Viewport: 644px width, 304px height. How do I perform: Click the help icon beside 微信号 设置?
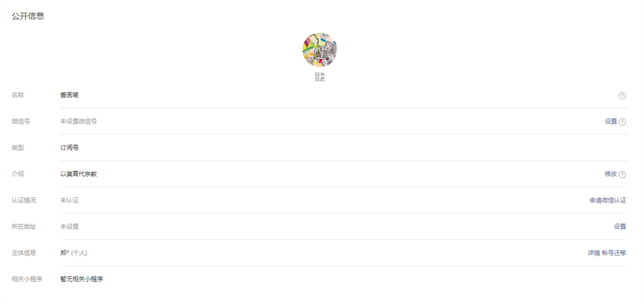pos(622,122)
